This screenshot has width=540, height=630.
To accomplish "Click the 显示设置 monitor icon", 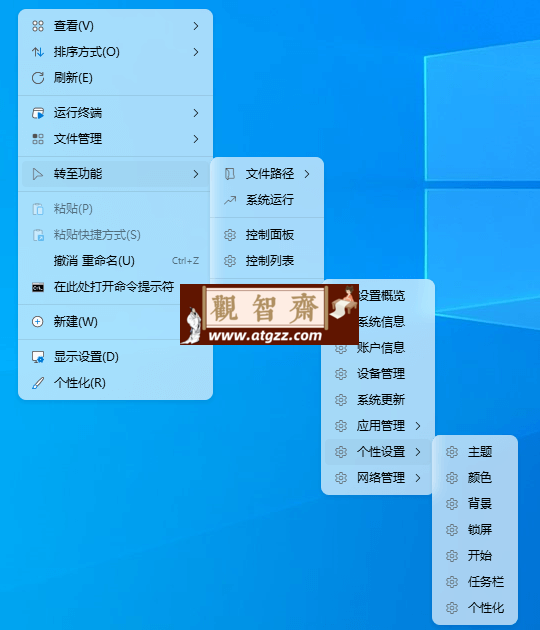I will [x=38, y=357].
